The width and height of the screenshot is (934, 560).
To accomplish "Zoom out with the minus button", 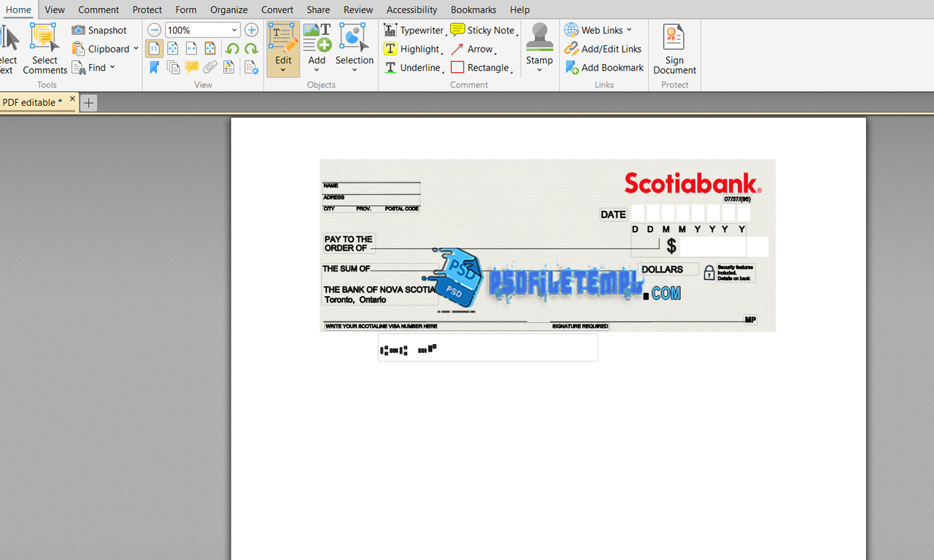I will point(155,30).
